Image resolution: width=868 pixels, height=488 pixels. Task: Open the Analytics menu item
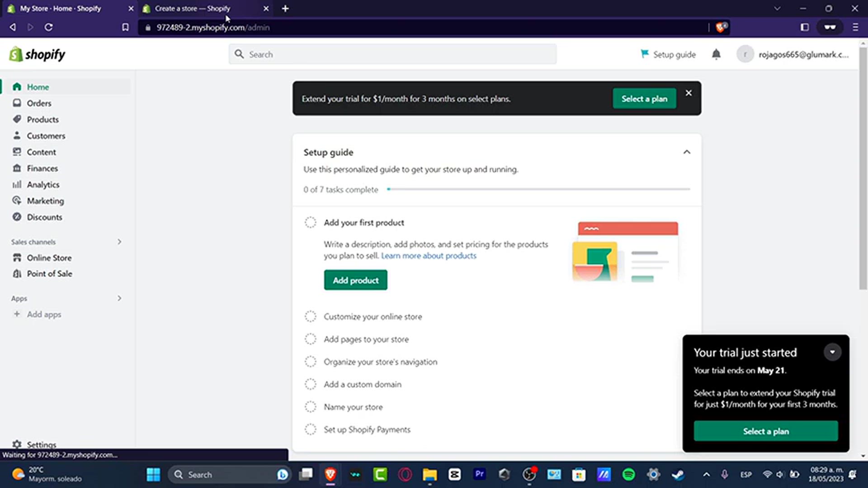click(66, 184)
